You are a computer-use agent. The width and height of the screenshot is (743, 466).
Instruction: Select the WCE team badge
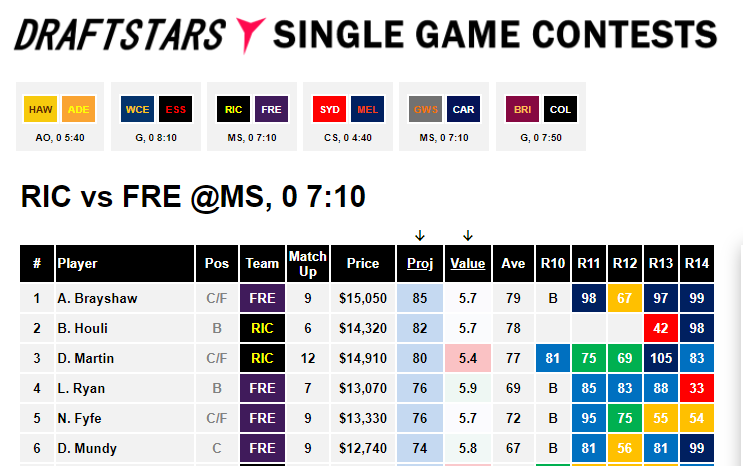[137, 110]
